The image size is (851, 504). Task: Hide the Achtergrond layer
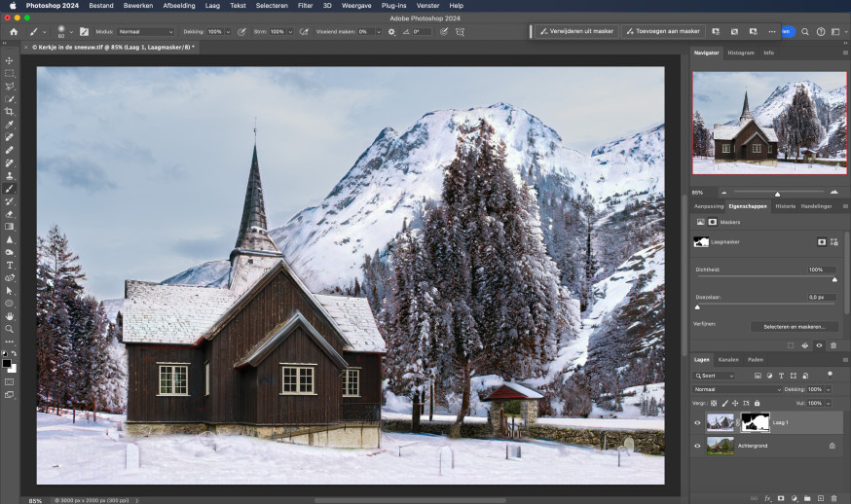pos(697,446)
